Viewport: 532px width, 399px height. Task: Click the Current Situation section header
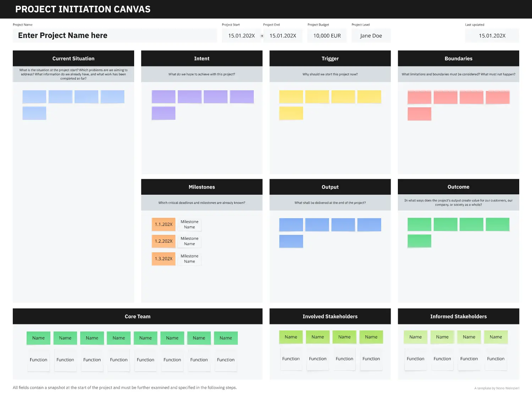click(x=73, y=59)
